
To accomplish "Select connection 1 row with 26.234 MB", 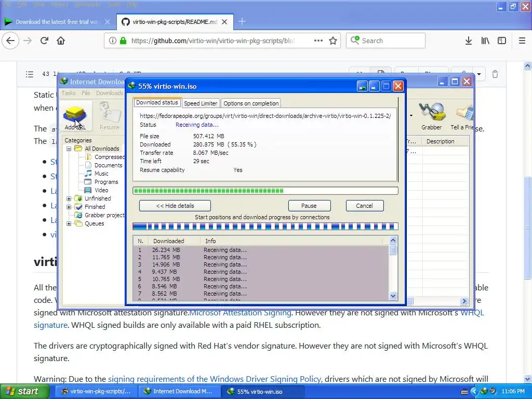I will coord(261,250).
